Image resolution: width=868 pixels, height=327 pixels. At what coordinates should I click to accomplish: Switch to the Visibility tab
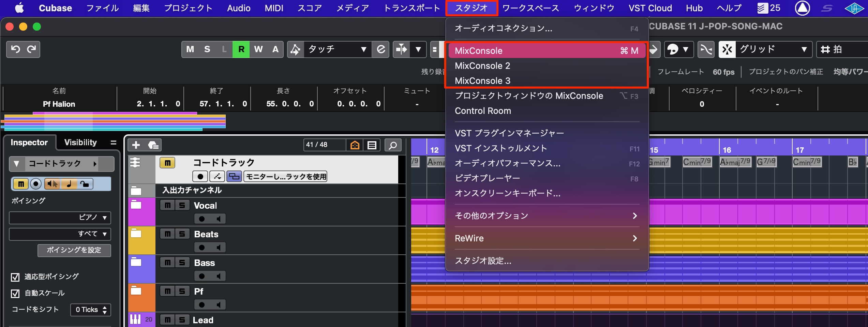click(80, 143)
